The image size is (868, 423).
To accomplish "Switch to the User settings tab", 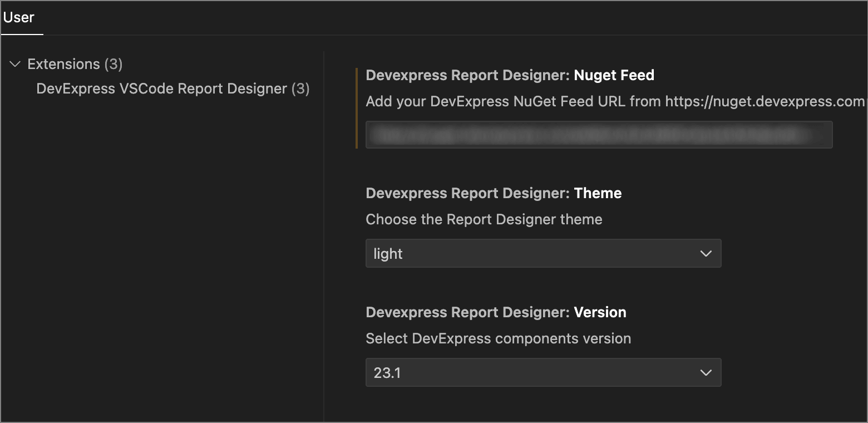I will 19,17.
